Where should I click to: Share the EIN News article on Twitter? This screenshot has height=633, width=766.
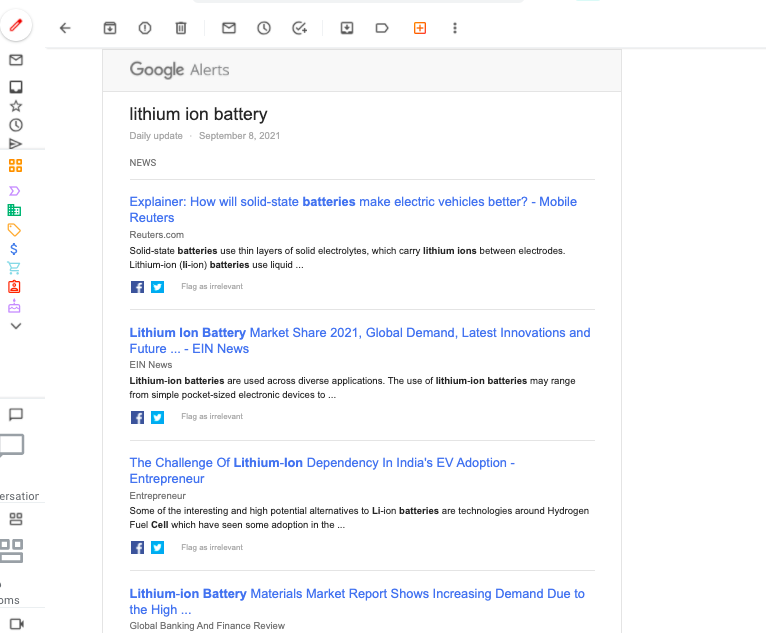click(x=157, y=417)
